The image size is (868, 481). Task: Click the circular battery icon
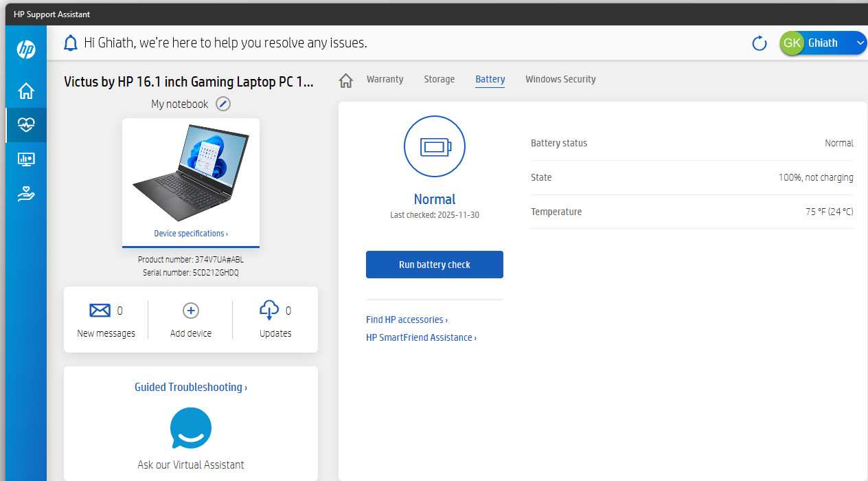[435, 146]
